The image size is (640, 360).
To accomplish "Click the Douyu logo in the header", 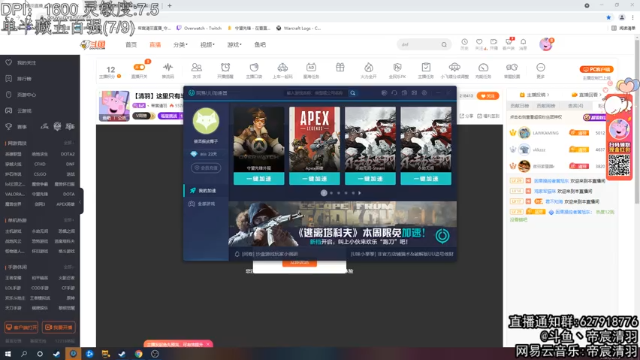I will (x=93, y=44).
